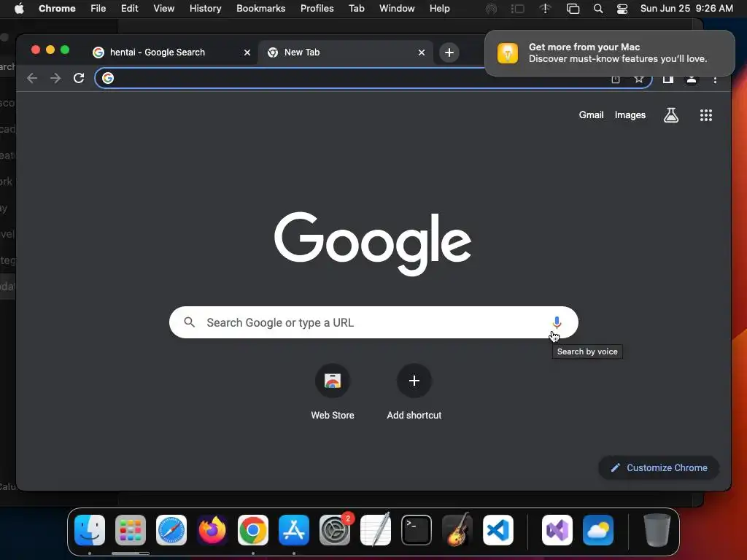
Task: Click the Add shortcut plus icon
Action: [x=414, y=381]
